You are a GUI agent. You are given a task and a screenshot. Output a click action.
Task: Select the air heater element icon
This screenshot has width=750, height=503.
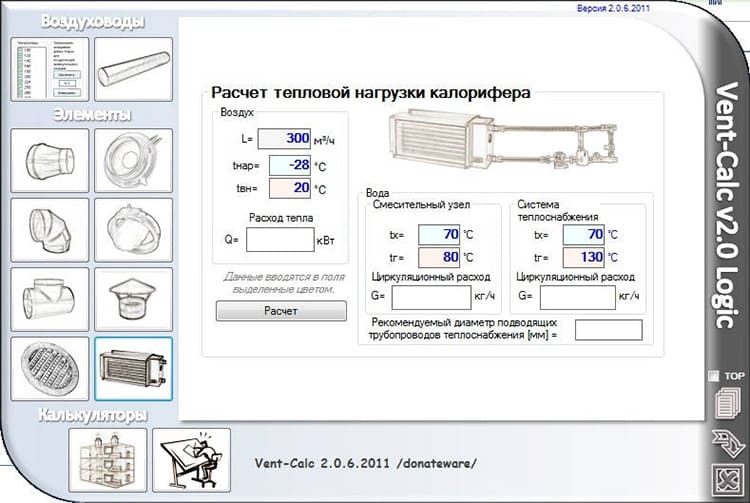click(x=133, y=369)
